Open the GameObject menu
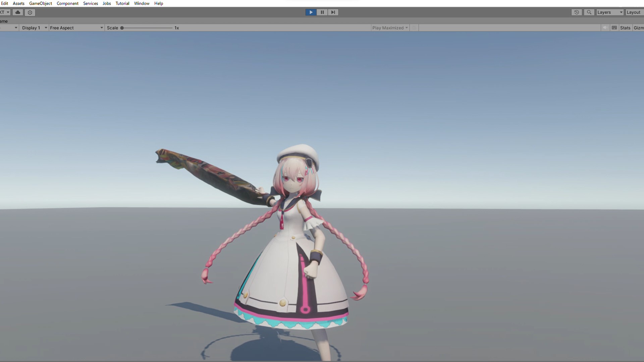This screenshot has width=644, height=362. click(x=40, y=3)
